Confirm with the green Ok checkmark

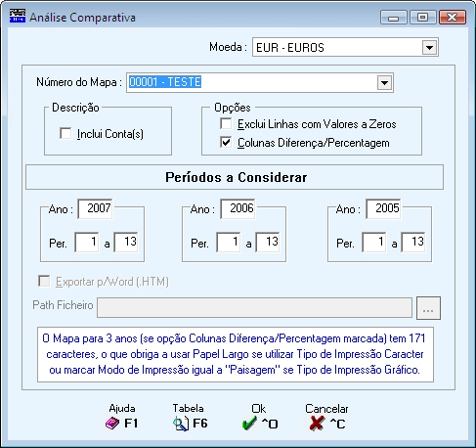(249, 424)
